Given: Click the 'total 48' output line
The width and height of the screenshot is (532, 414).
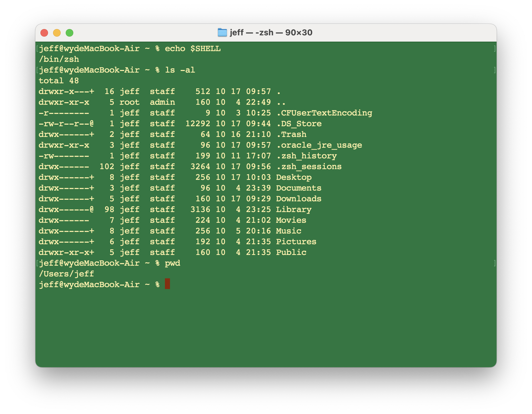Looking at the screenshot, I should pyautogui.click(x=59, y=81).
